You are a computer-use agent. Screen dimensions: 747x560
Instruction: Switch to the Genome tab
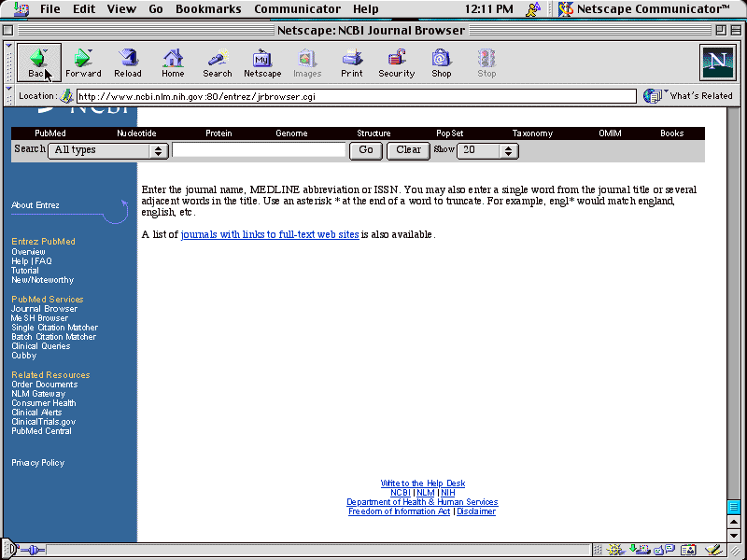tap(291, 133)
